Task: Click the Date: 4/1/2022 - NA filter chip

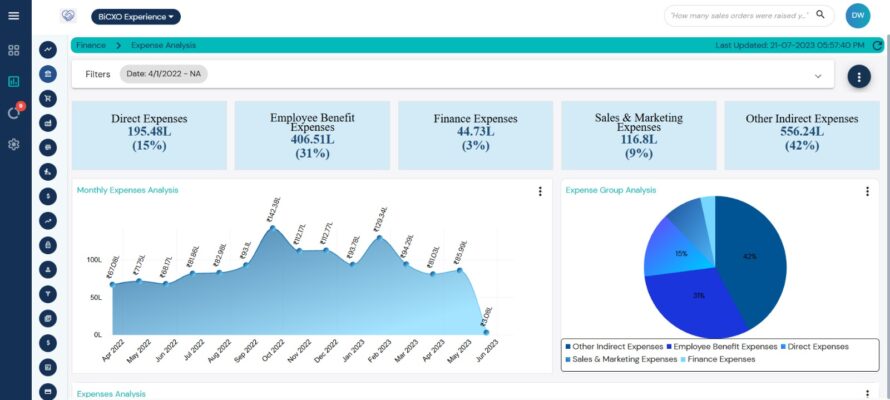Action: [163, 74]
